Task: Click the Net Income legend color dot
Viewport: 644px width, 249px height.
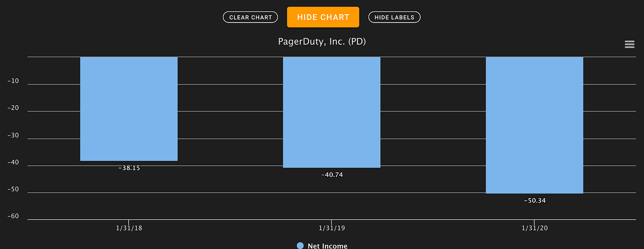Action: tap(300, 245)
